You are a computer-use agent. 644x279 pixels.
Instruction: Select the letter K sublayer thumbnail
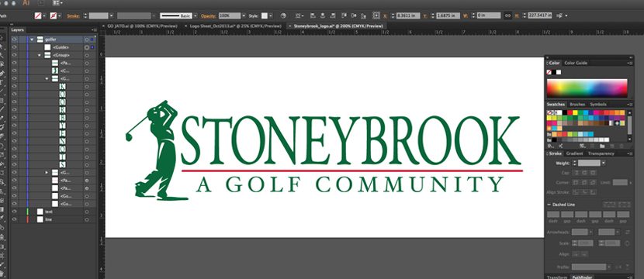tap(62, 87)
